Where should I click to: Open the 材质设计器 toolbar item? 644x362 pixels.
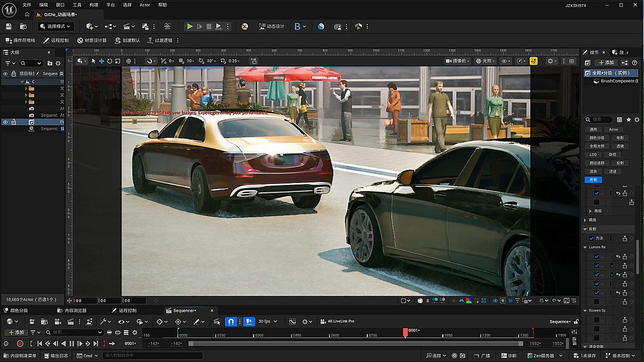coord(92,40)
